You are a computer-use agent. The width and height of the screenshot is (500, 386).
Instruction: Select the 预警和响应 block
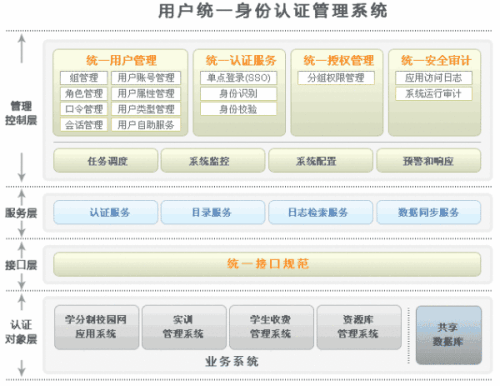429,161
